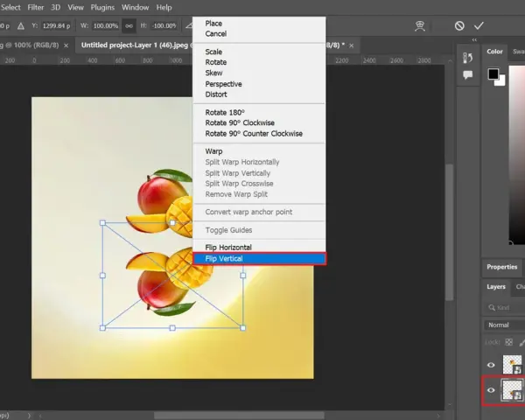Choose Rotate 180° from context menu
Screen dimensions: 525x420
(x=259, y=113)
